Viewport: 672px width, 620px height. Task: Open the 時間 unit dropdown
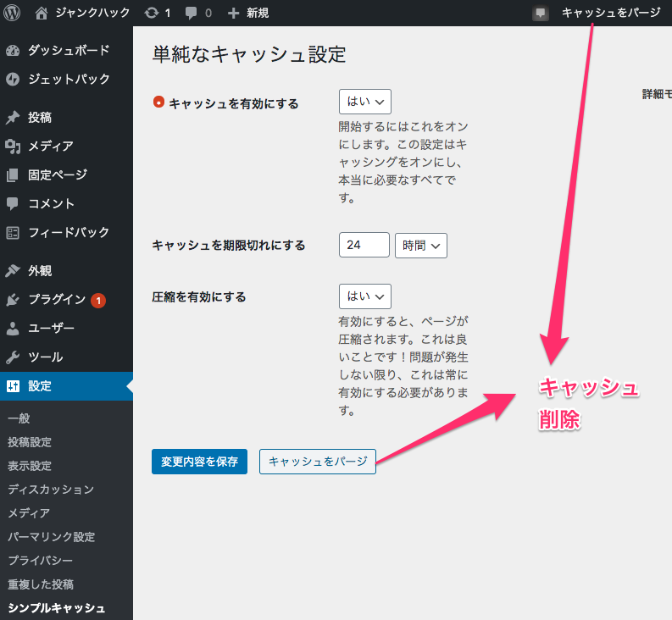pos(420,246)
